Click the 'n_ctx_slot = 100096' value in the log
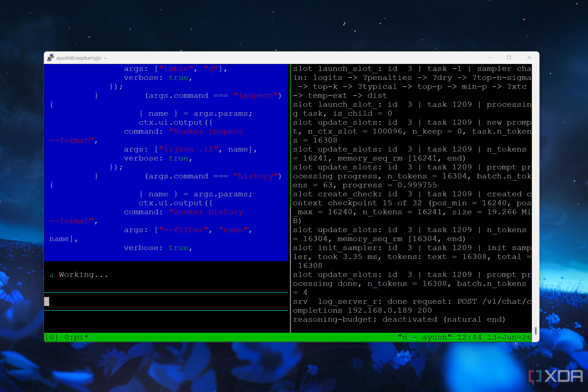Image resolution: width=588 pixels, height=392 pixels. coord(355,131)
